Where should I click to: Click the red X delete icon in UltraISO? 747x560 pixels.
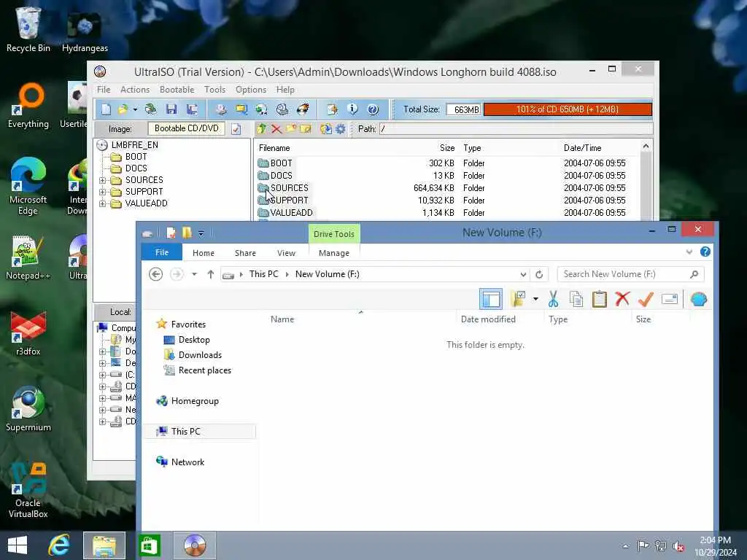[x=276, y=128]
